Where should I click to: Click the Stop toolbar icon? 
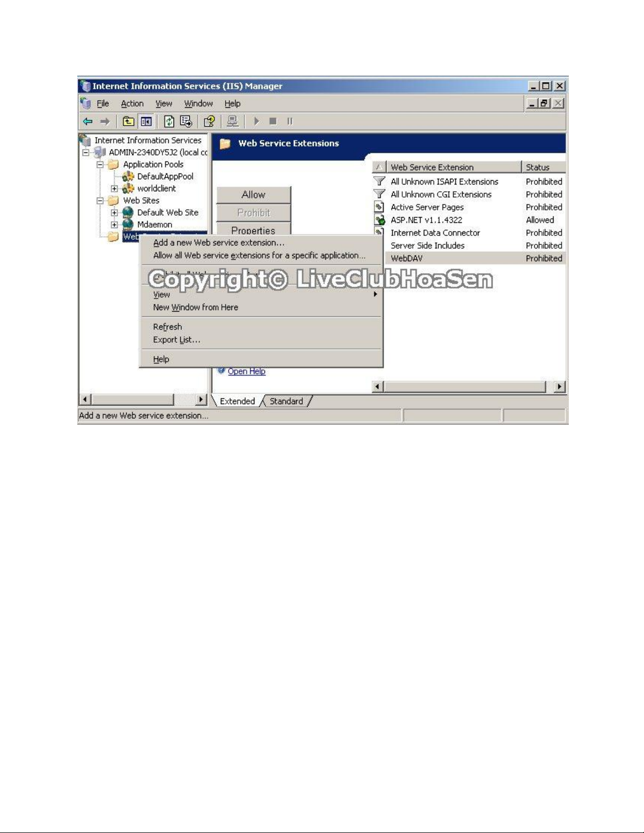tap(273, 121)
